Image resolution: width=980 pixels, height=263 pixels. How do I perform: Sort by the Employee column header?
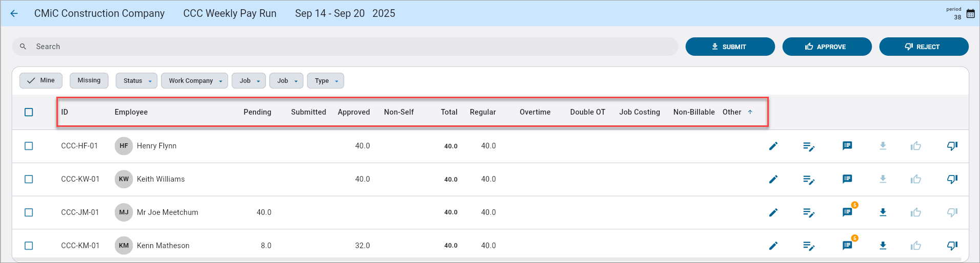pyautogui.click(x=131, y=112)
